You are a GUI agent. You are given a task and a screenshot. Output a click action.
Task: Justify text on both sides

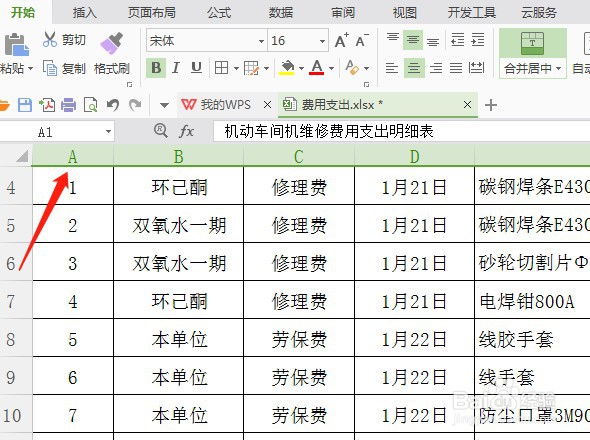456,68
